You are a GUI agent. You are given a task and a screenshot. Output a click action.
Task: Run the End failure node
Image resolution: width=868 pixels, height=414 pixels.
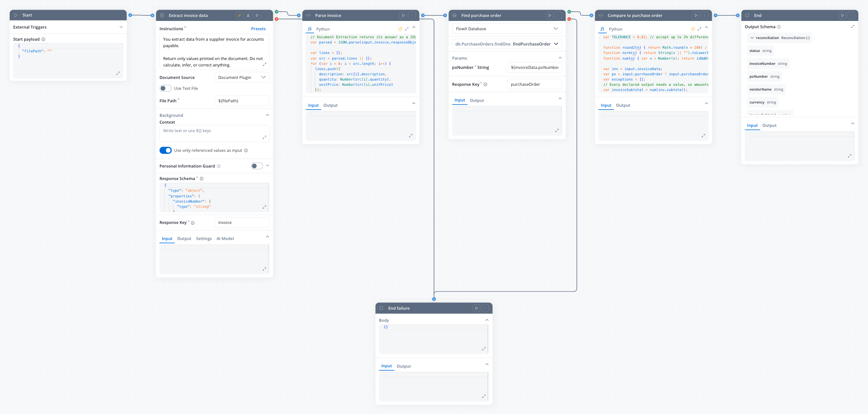click(476, 308)
